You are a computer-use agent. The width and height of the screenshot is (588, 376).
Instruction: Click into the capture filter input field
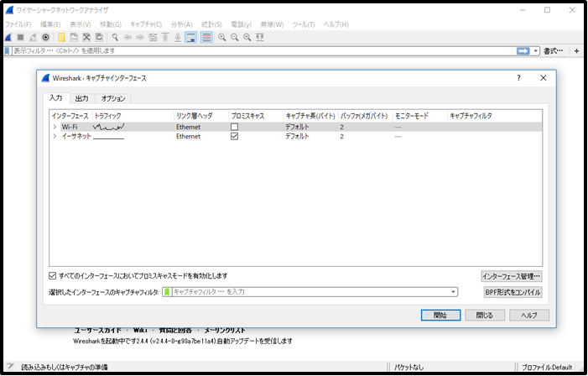310,292
